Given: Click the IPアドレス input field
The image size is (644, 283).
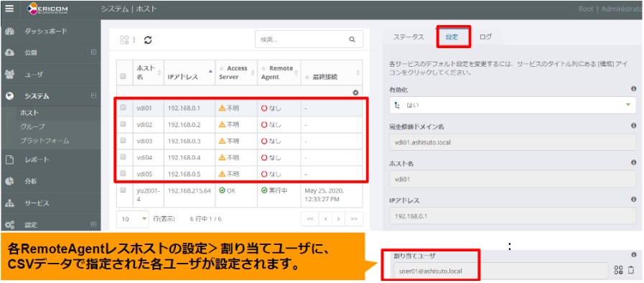Looking at the screenshot, I should pyautogui.click(x=513, y=216).
